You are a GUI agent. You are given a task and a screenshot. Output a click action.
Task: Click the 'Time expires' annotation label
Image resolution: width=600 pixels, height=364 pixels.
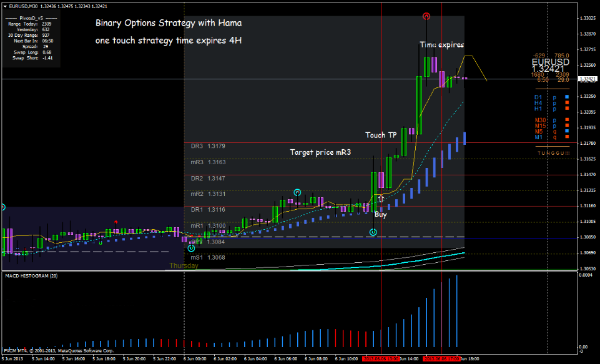442,45
